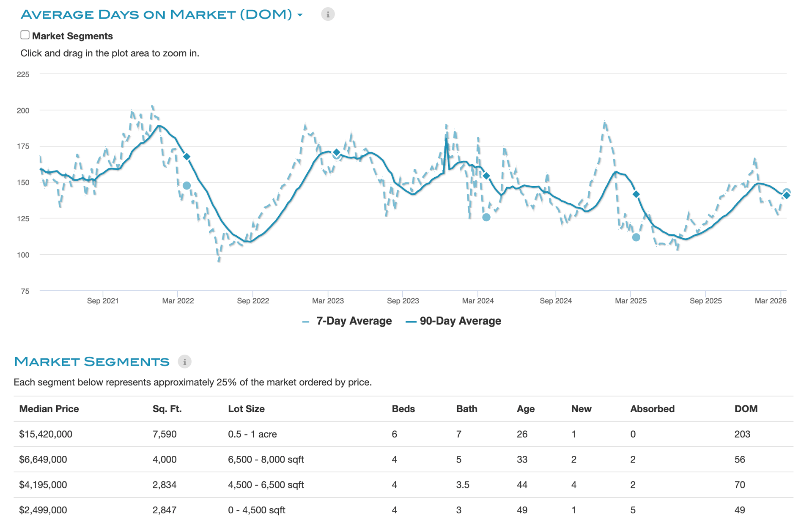Click diamond marker near Mar 2025
812x526 pixels.
pyautogui.click(x=636, y=194)
